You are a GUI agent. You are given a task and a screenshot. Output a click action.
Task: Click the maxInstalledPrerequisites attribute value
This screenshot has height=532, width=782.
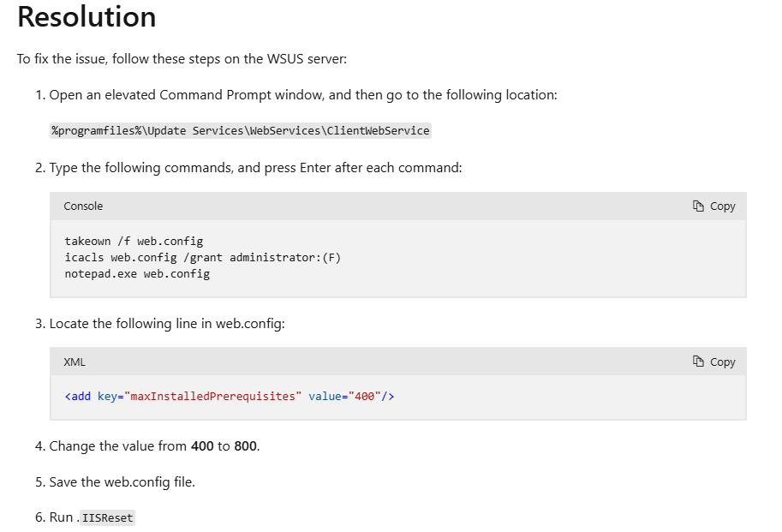pos(213,397)
